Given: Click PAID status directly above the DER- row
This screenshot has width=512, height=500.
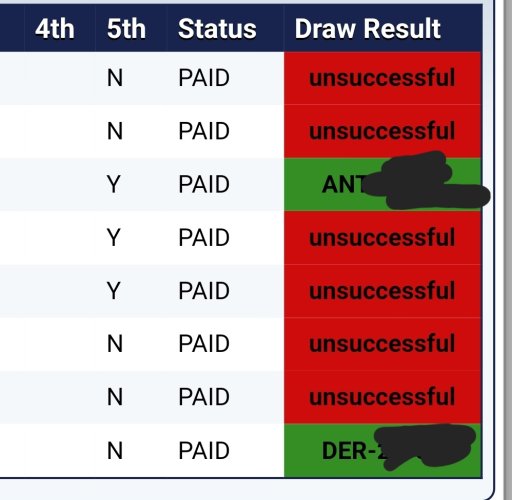Looking at the screenshot, I should coord(204,397).
